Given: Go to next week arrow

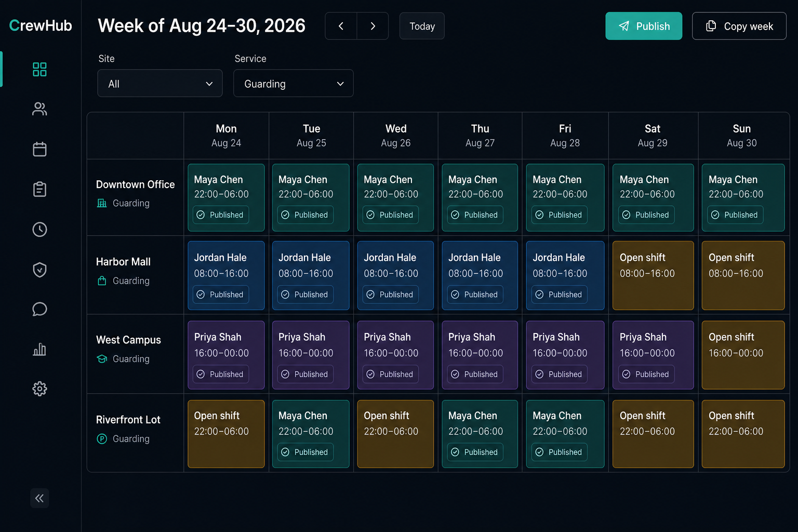Looking at the screenshot, I should coord(373,26).
